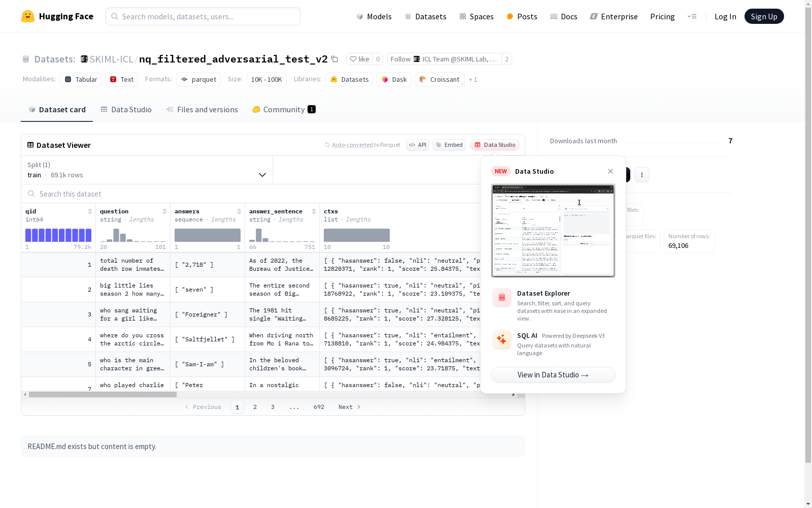Go to page 2 of results
This screenshot has width=812, height=508.
(x=255, y=407)
